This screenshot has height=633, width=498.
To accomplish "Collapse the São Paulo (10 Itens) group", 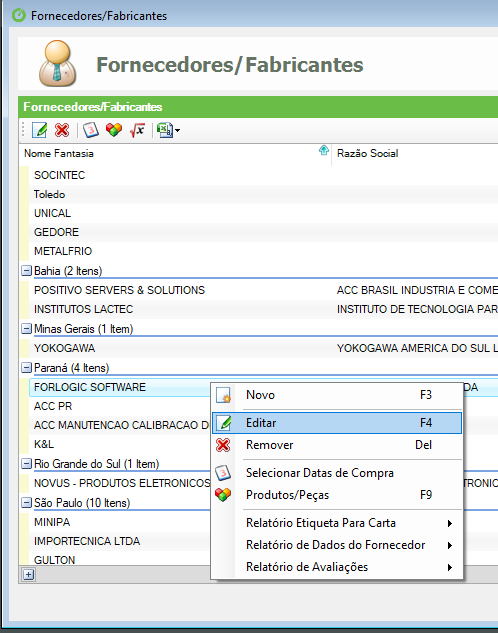I will [x=26, y=503].
